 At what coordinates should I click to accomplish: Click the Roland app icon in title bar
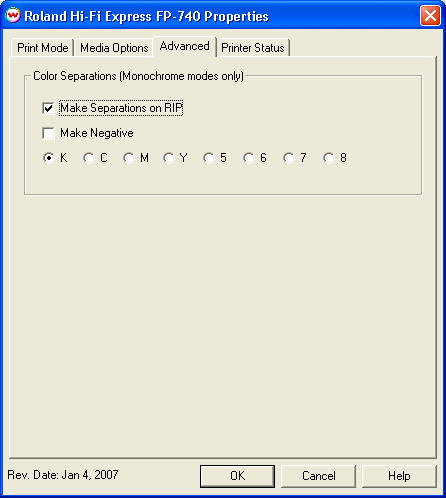(13, 16)
